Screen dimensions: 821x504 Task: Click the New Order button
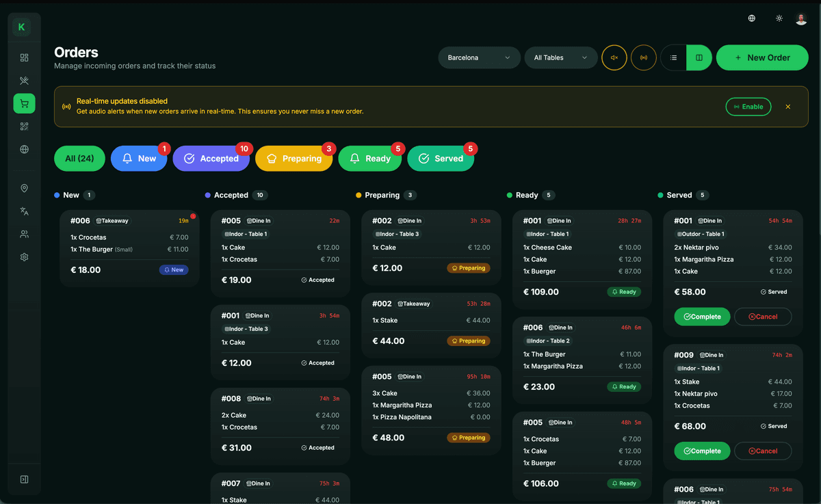(x=762, y=57)
